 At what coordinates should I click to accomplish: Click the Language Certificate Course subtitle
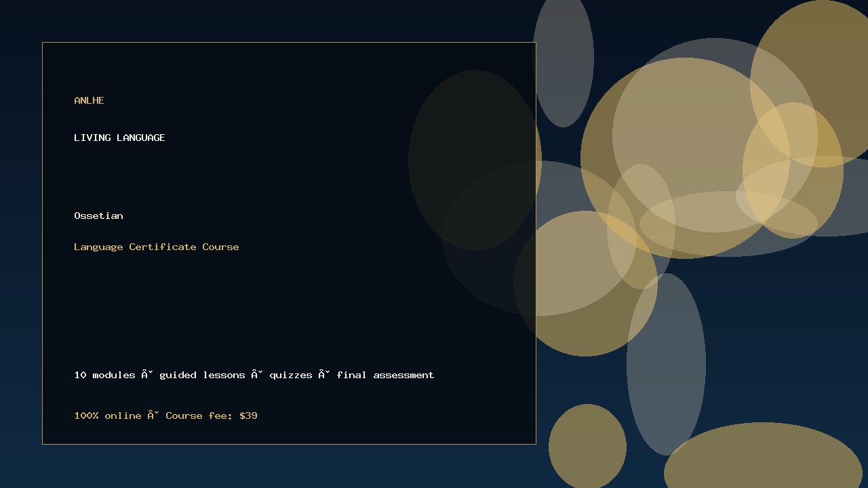pyautogui.click(x=157, y=247)
